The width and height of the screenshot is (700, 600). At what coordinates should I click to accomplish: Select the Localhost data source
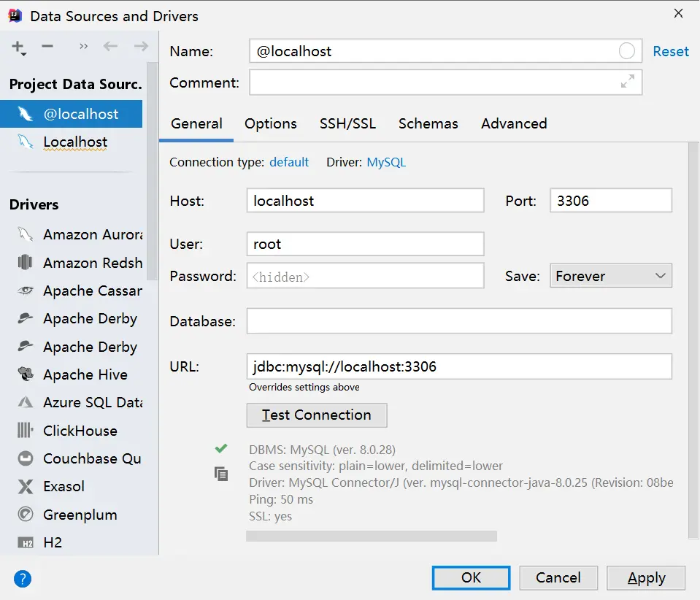[74, 142]
